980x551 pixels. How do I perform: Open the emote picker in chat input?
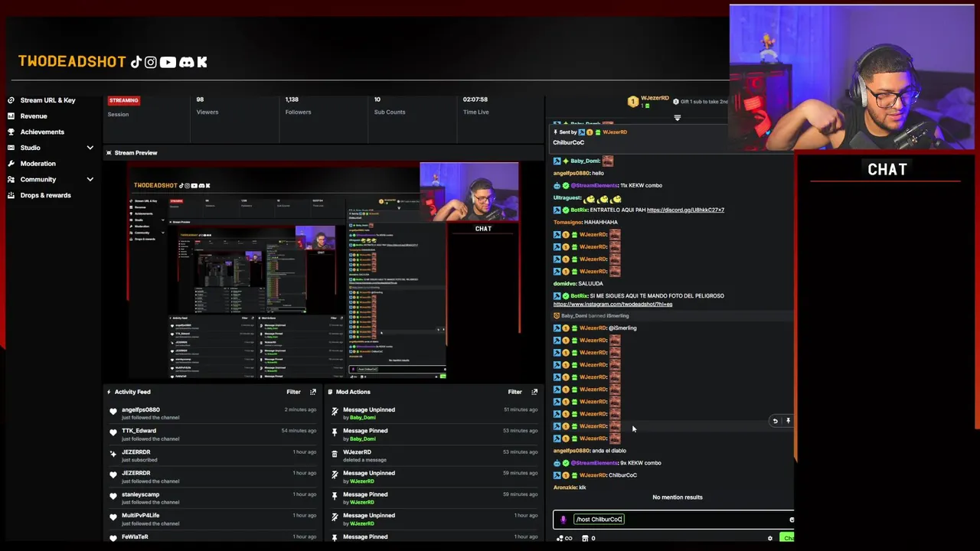[x=791, y=520]
